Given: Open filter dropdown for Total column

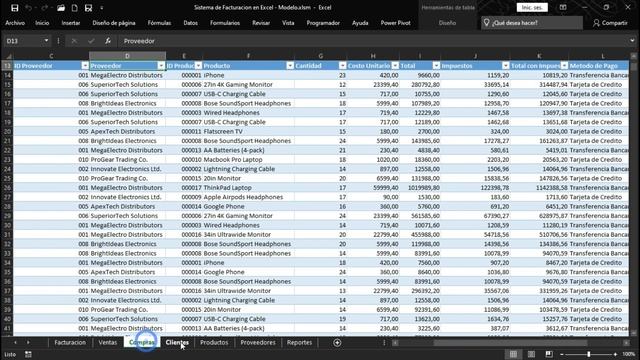Looking at the screenshot, I should pyautogui.click(x=436, y=66).
